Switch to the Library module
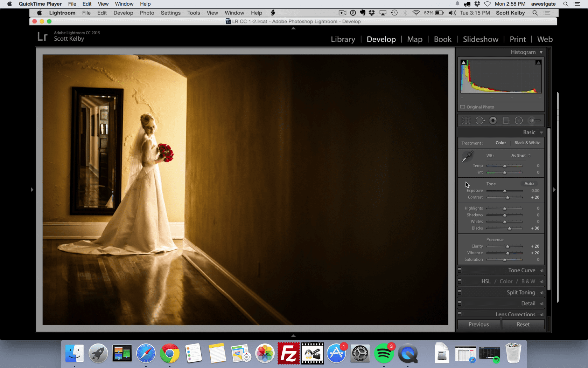 [343, 39]
